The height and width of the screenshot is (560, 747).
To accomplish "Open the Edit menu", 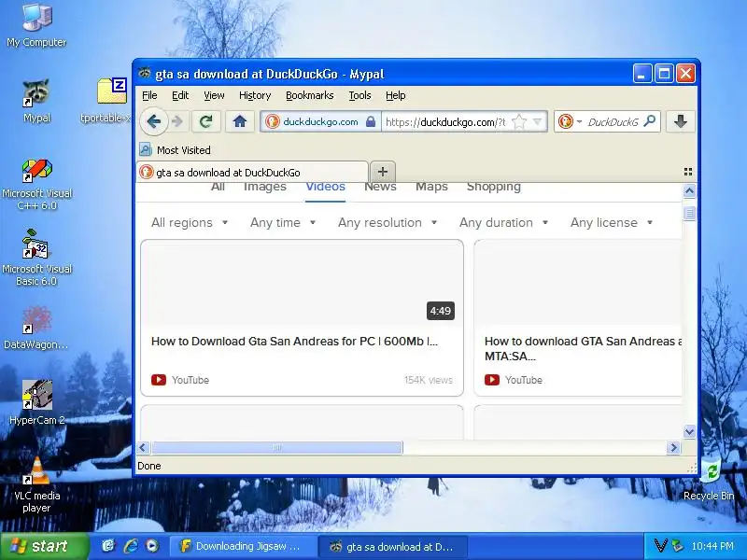I will tap(180, 95).
